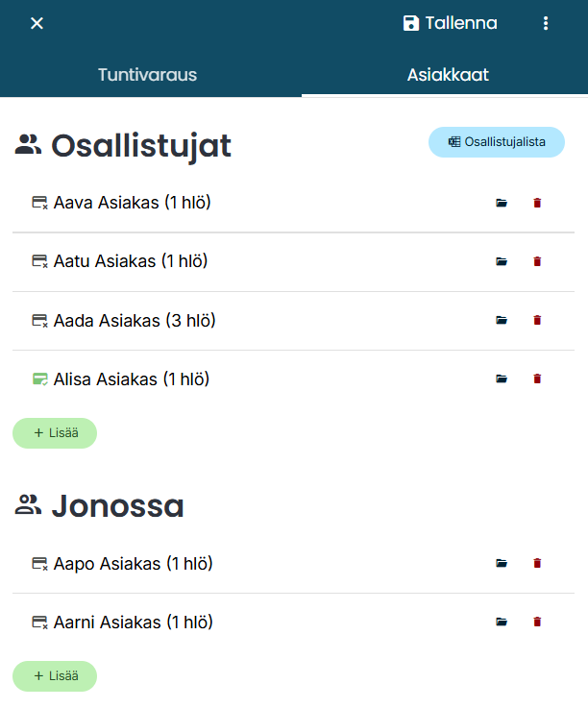Add a participant with Lisää under Osallistujat
Viewport: 588px width, 708px height.
coord(55,433)
